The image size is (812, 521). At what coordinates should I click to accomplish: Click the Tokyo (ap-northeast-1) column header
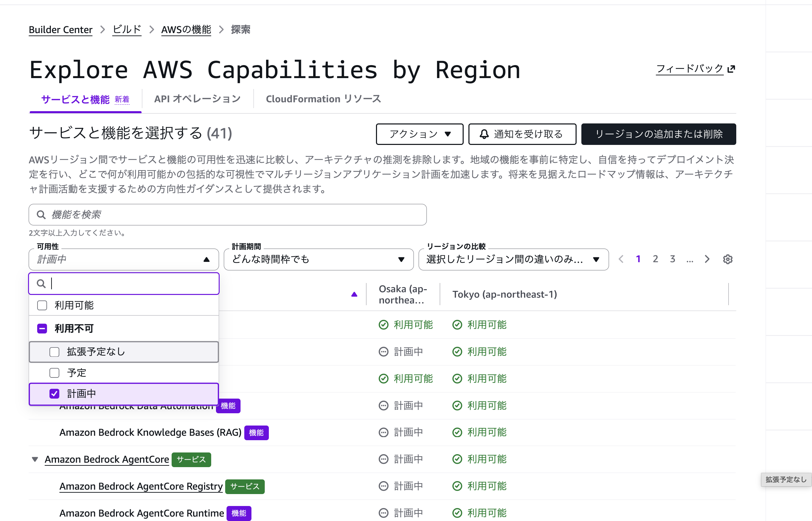click(x=505, y=294)
